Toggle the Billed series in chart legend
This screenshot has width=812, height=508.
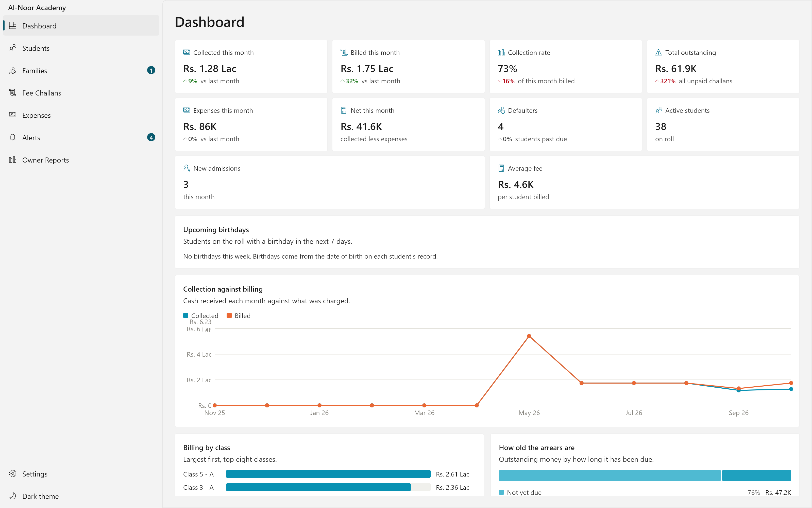coord(239,315)
